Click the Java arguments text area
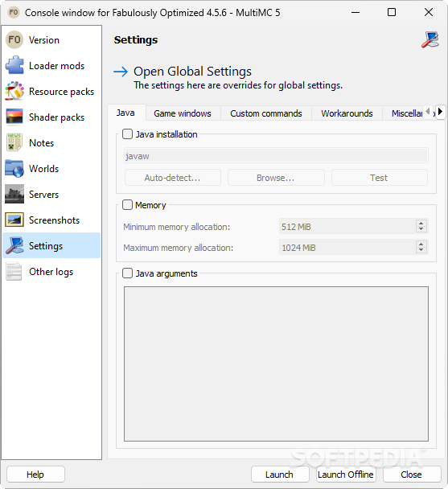Screen dimensions: 448x489 pyautogui.click(x=276, y=364)
